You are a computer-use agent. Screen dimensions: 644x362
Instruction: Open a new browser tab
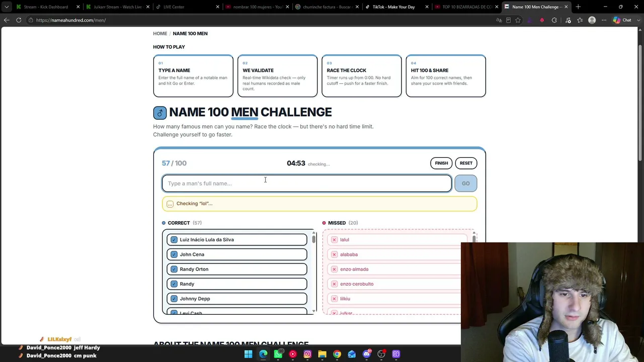click(x=578, y=7)
